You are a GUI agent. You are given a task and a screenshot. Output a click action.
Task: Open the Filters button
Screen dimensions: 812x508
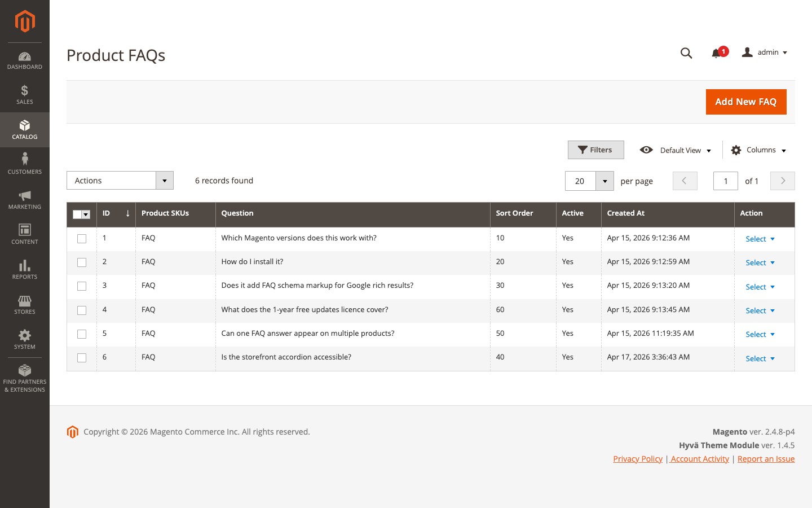coord(595,150)
